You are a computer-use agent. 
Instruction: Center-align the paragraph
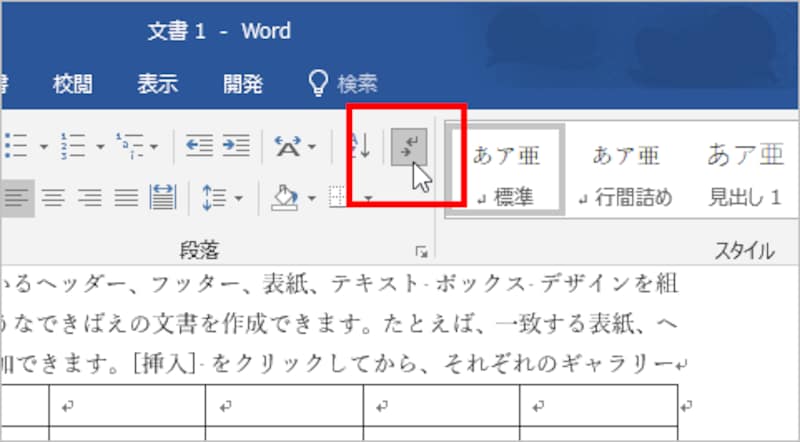pos(53,198)
